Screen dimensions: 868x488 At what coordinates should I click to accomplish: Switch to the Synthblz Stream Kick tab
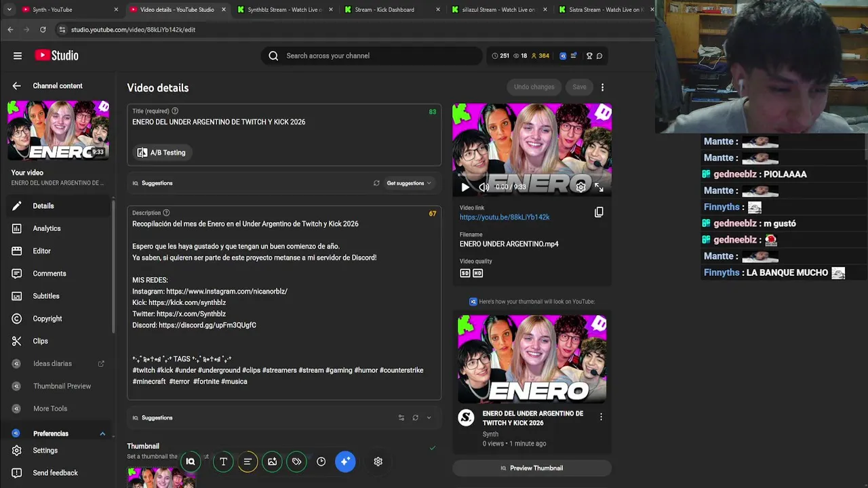(x=285, y=9)
